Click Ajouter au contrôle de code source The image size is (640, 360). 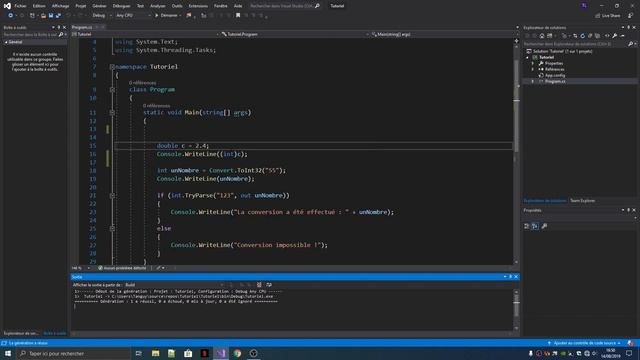coord(584,343)
